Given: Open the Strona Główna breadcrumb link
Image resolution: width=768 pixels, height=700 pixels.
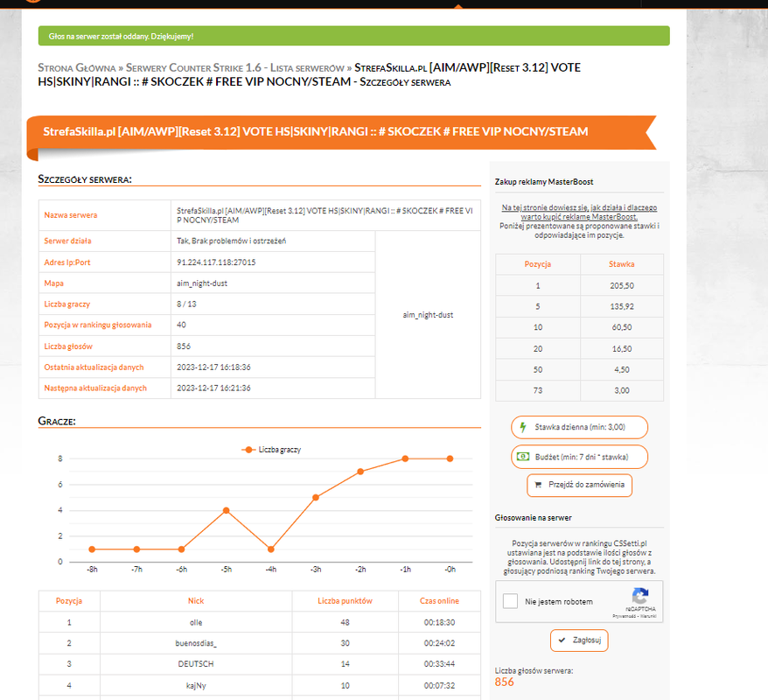Looking at the screenshot, I should coord(77,67).
